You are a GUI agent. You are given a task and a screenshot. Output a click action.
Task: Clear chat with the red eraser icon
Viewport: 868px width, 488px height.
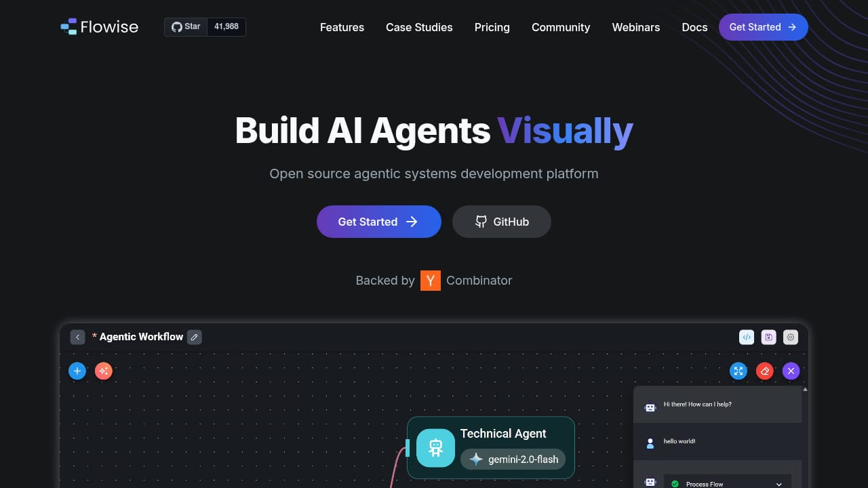(x=765, y=371)
